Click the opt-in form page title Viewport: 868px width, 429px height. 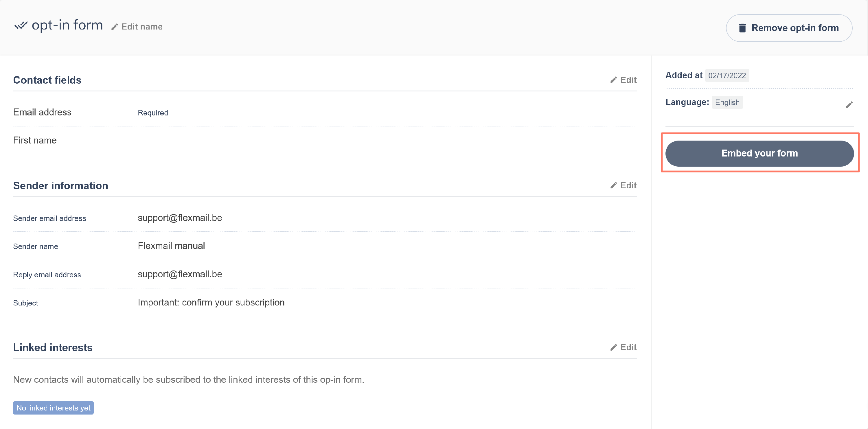click(x=67, y=25)
